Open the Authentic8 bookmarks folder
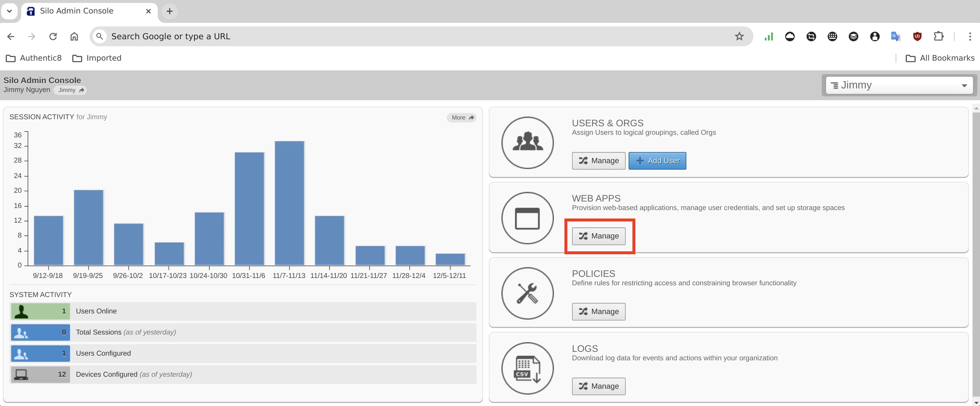The width and height of the screenshot is (980, 406). 34,58
